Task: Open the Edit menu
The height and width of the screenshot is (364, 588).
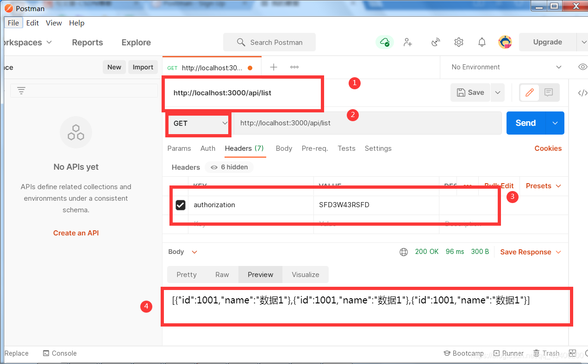Action: click(x=32, y=23)
